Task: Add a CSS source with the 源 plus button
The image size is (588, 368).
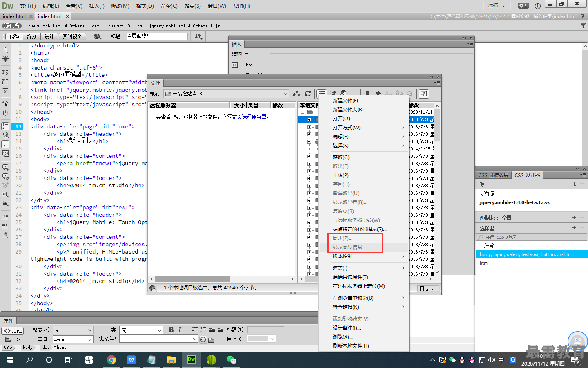Action: [574, 184]
